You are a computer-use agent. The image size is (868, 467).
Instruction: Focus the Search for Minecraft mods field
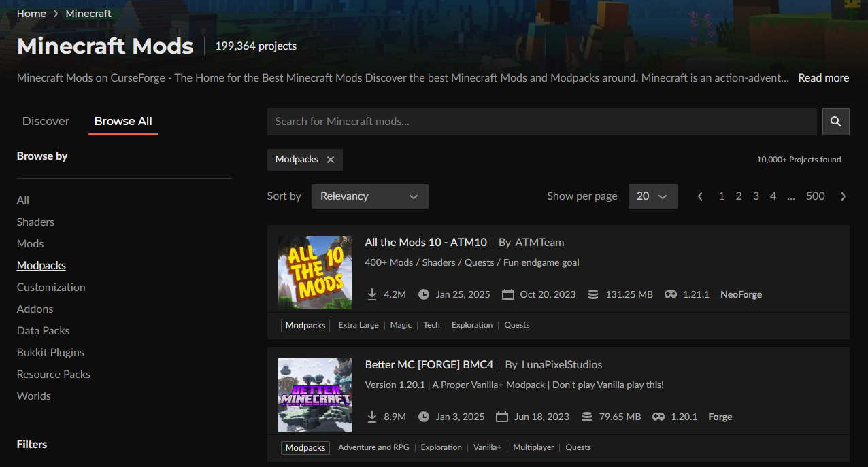(541, 122)
